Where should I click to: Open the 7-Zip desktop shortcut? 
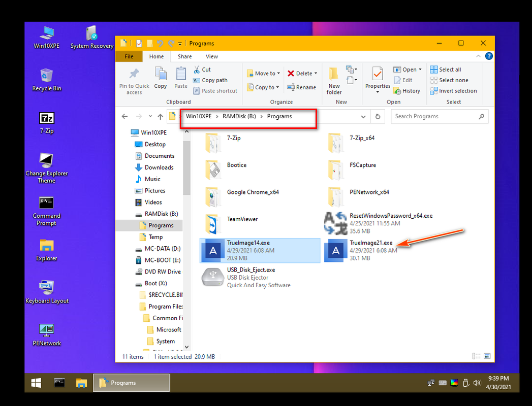(x=47, y=123)
